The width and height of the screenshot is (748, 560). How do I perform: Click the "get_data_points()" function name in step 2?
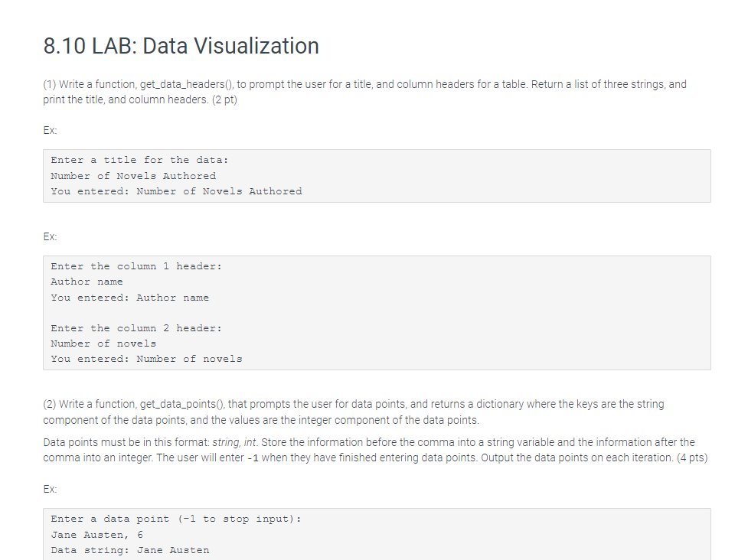pos(181,404)
